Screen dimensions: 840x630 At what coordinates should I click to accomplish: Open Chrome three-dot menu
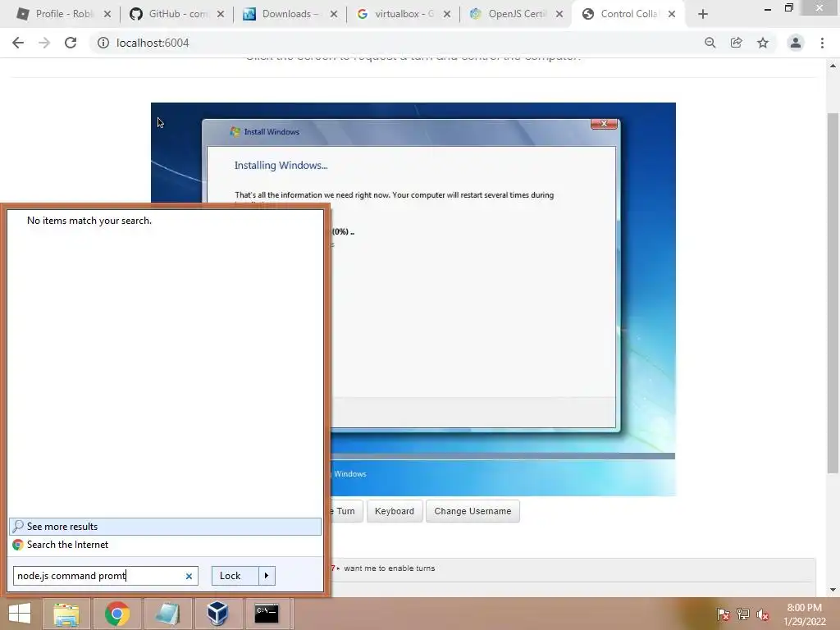point(822,43)
